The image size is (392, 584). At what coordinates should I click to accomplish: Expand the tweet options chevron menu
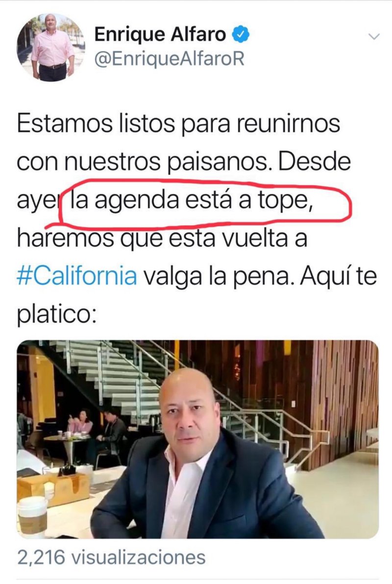(x=374, y=36)
